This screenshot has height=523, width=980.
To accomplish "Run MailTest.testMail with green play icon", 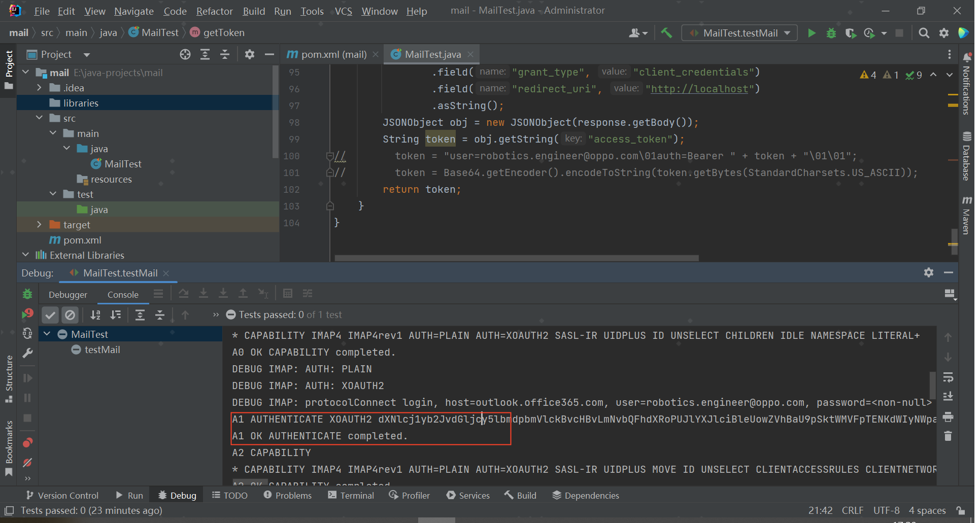I will 812,33.
